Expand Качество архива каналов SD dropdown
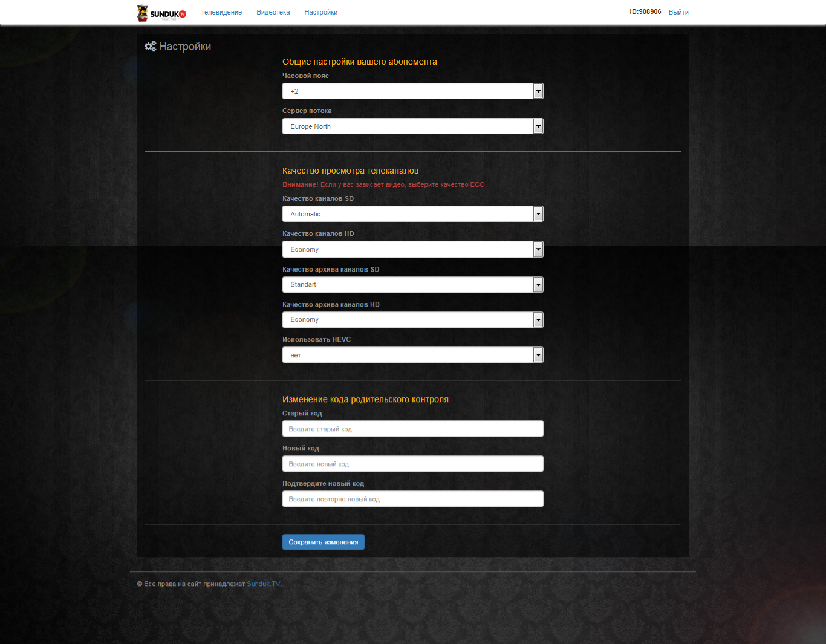Viewport: 826px width, 644px height. (412, 284)
